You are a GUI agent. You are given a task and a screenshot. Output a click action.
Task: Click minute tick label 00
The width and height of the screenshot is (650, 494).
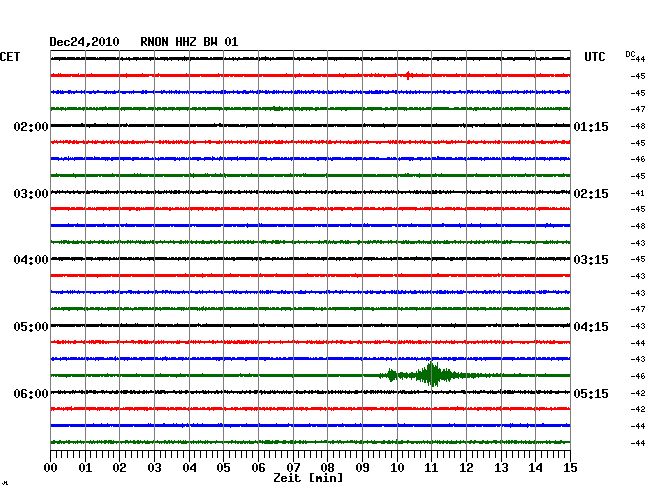(x=51, y=467)
